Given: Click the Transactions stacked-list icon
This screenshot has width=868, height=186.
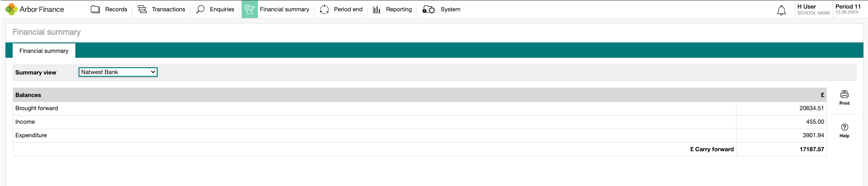Looking at the screenshot, I should pyautogui.click(x=142, y=9).
